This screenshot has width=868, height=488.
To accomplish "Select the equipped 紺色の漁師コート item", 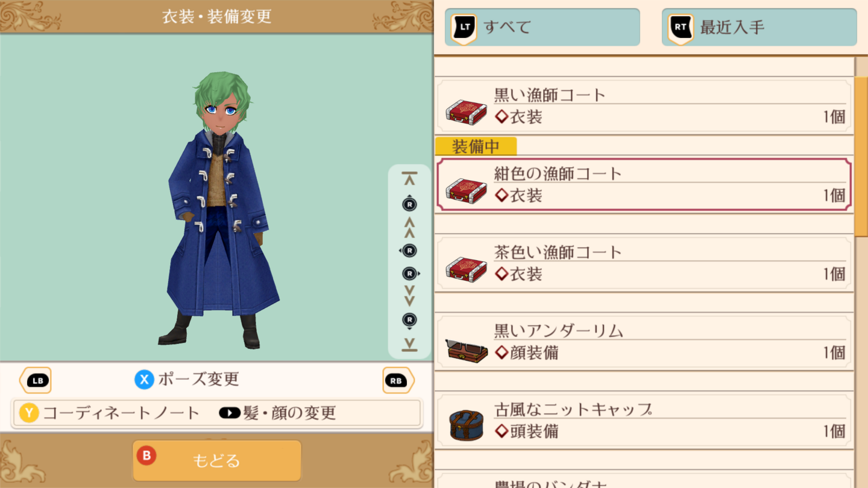I will (x=644, y=184).
